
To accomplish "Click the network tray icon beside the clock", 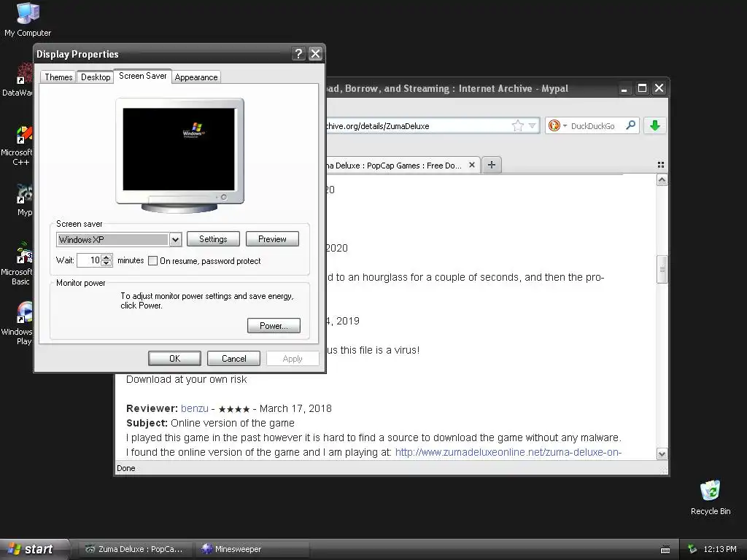I will 692,549.
